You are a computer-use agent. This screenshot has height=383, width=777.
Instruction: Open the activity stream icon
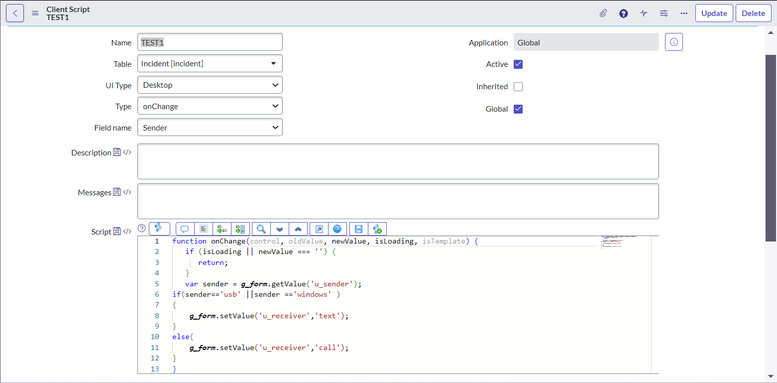644,13
